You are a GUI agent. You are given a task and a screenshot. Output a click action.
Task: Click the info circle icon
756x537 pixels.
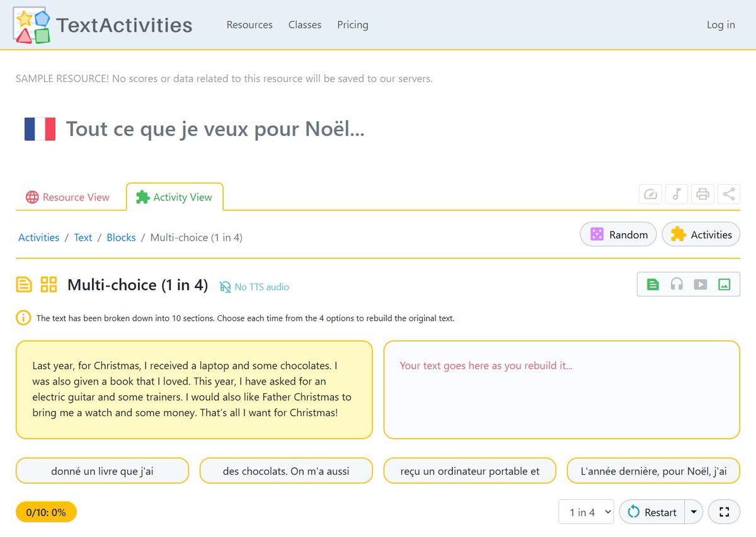23,318
